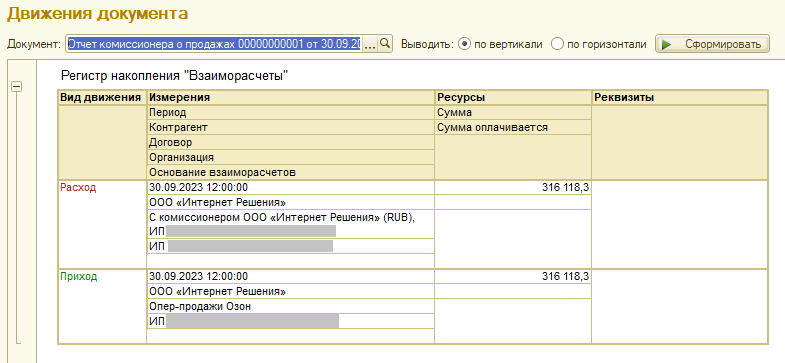Click the 'Измерения' column header
The width and height of the screenshot is (785, 363).
(291, 97)
